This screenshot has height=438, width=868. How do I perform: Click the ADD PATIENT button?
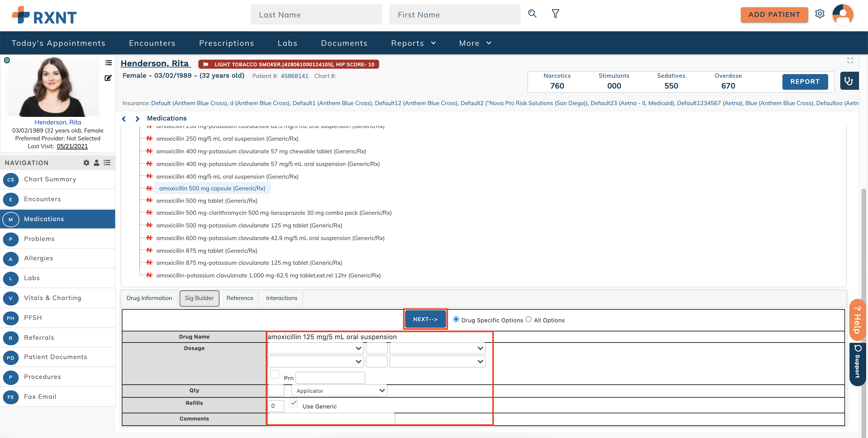[774, 14]
